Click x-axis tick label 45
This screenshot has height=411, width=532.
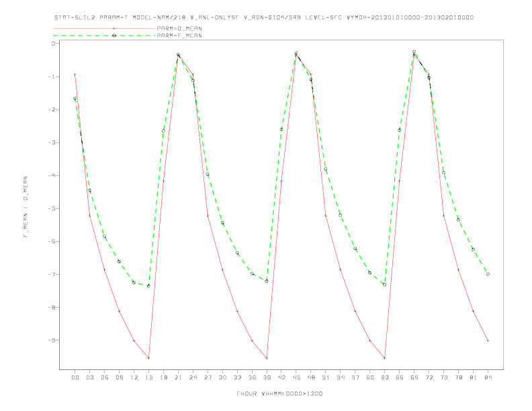point(296,377)
